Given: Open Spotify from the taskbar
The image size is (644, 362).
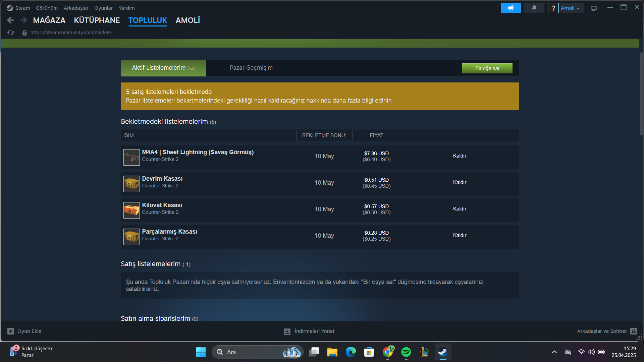Looking at the screenshot, I should pos(406,352).
